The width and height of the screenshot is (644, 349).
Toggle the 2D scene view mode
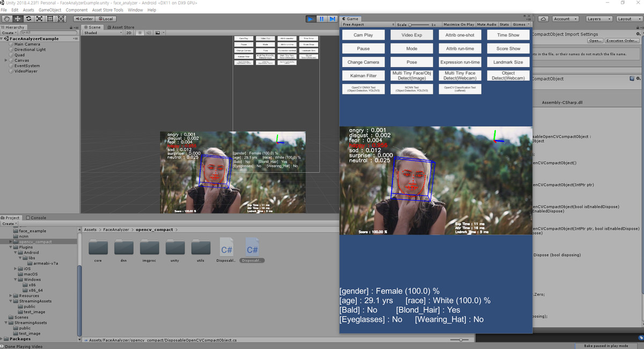click(x=129, y=33)
